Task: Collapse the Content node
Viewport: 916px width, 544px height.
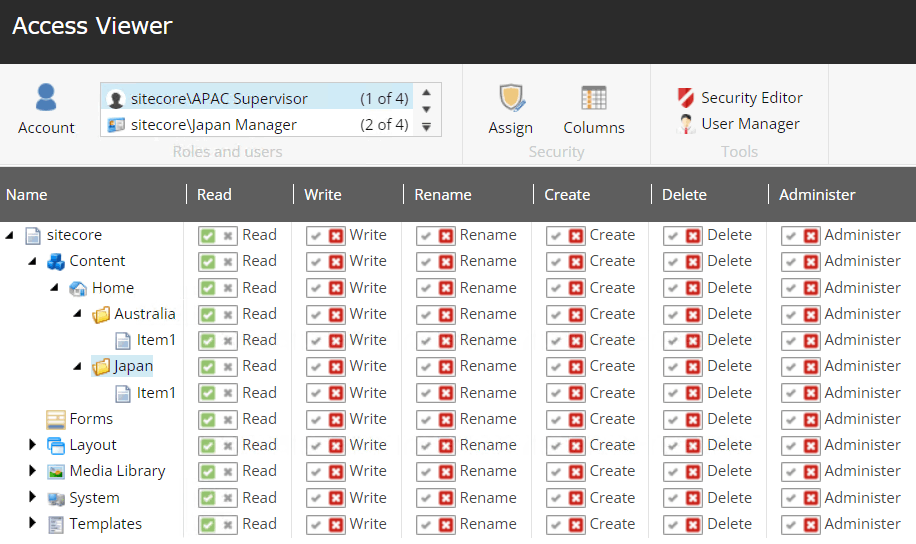Action: point(32,261)
